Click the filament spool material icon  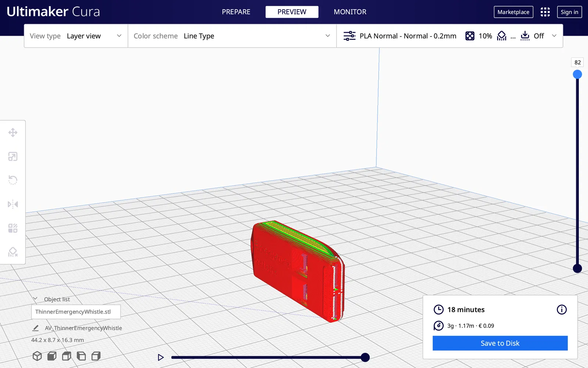pos(438,326)
